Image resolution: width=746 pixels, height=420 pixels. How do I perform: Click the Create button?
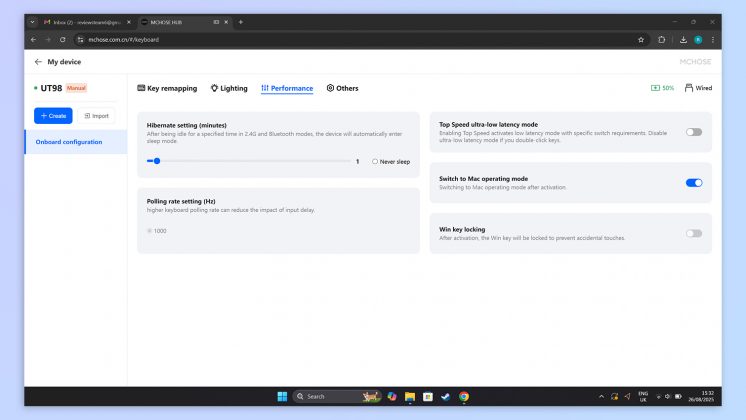tap(53, 116)
